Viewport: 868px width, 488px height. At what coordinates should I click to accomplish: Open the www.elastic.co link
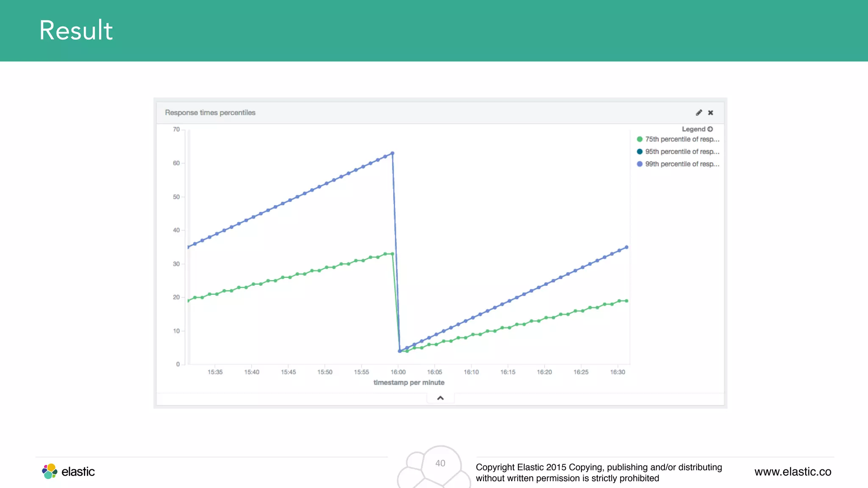click(793, 472)
